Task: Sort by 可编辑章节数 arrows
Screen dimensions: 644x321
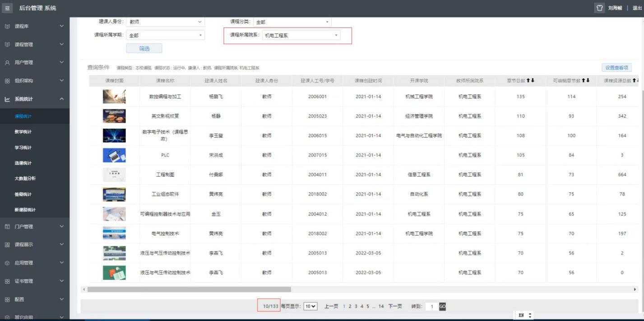Action: pyautogui.click(x=585, y=80)
